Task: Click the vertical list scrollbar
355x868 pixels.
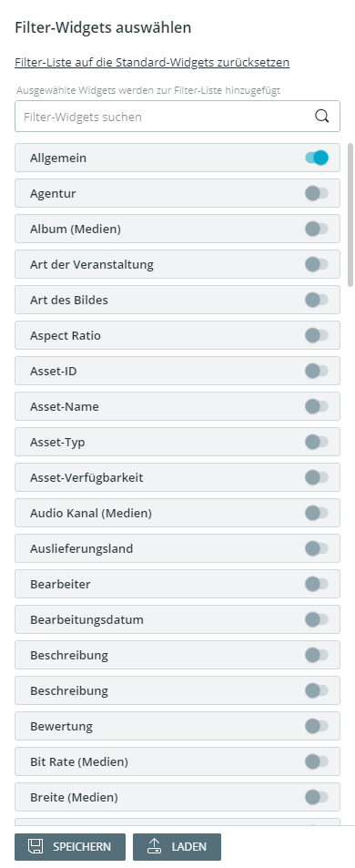Action: (x=350, y=215)
